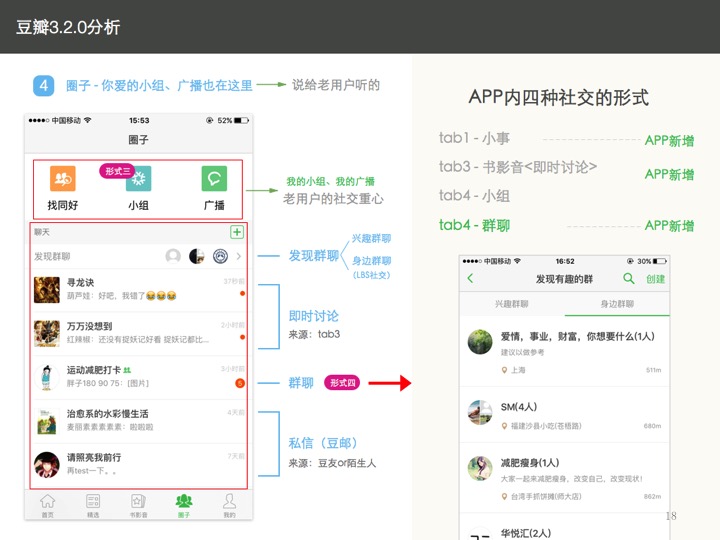Open the 治愈系的水彩慢生活 chat avatar
This screenshot has width=720, height=540.
[47, 421]
